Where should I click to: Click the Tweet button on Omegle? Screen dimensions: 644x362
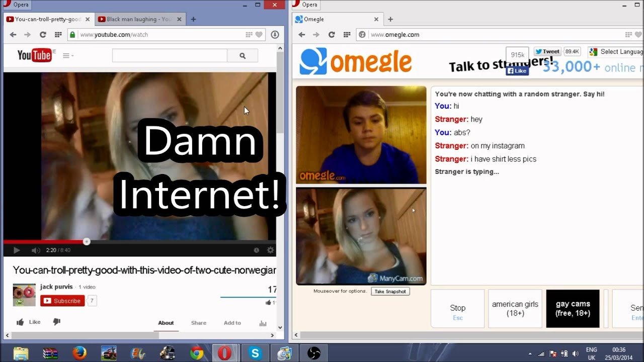[547, 51]
